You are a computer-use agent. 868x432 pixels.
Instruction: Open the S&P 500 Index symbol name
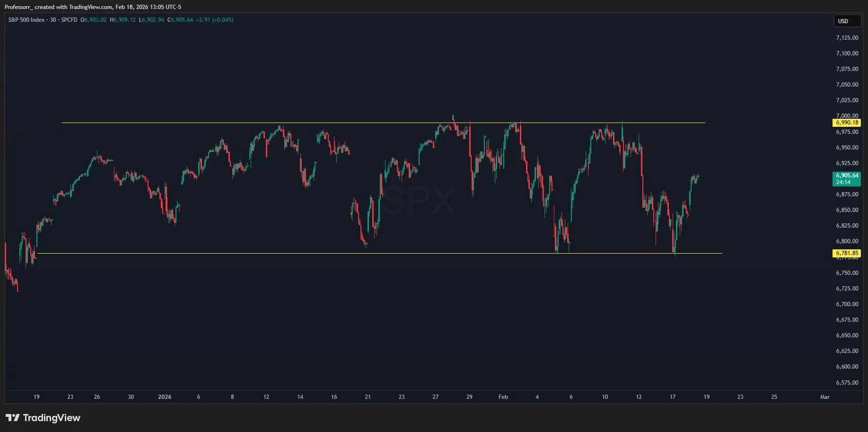point(26,20)
